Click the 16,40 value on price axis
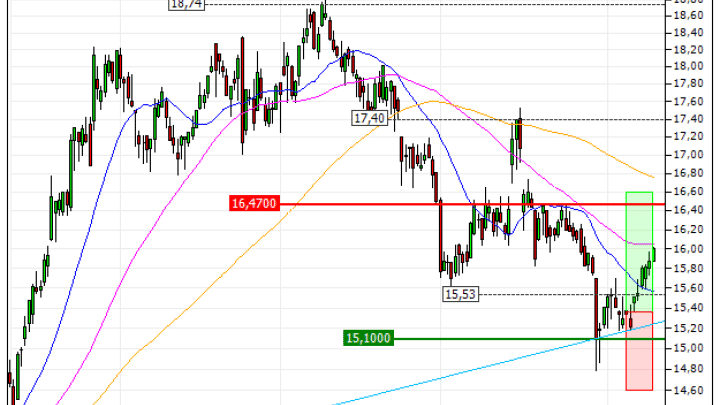Image resolution: width=720 pixels, height=405 pixels. click(688, 210)
